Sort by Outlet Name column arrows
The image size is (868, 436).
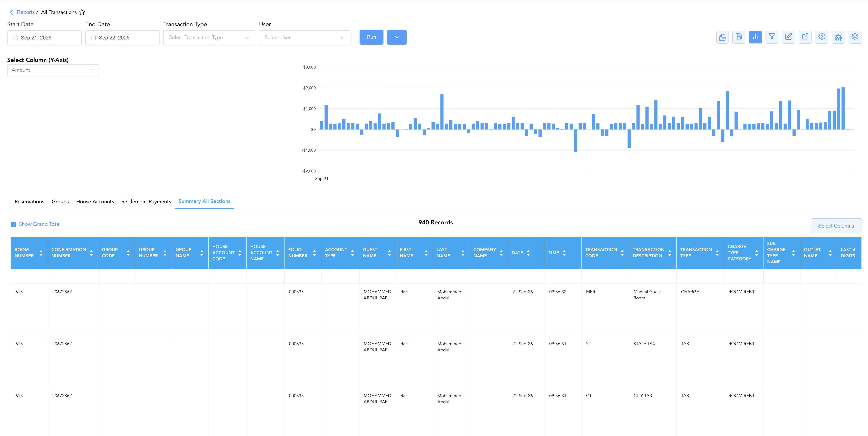830,253
